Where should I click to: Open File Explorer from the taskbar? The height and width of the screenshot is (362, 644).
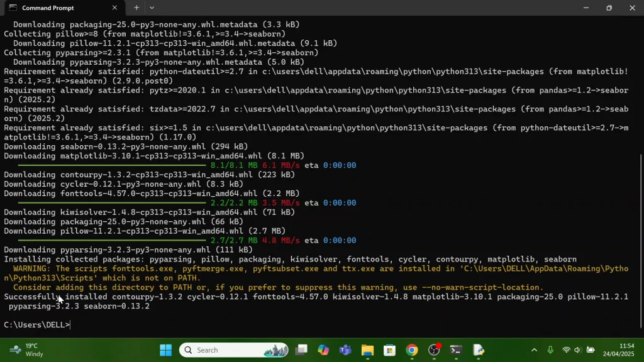click(367, 349)
